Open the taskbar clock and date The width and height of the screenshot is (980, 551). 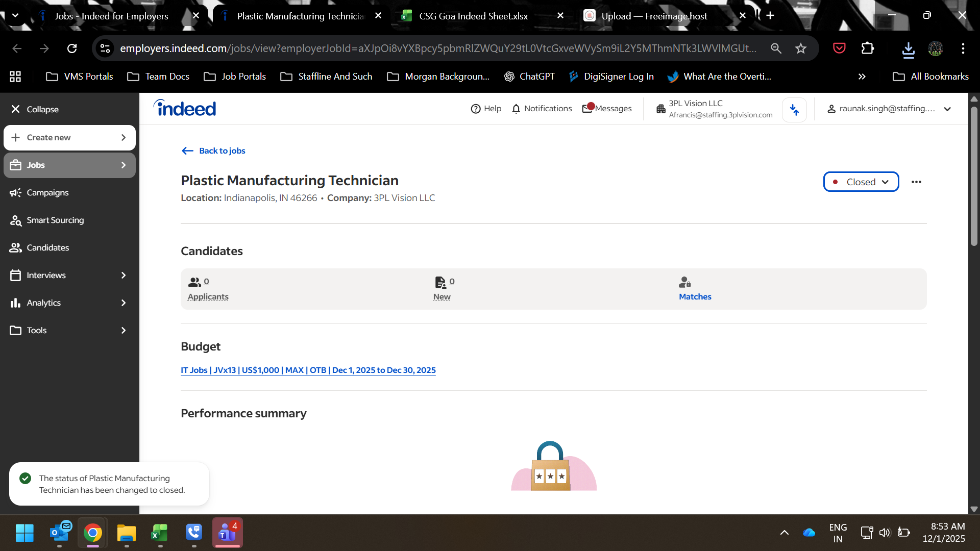point(944,533)
